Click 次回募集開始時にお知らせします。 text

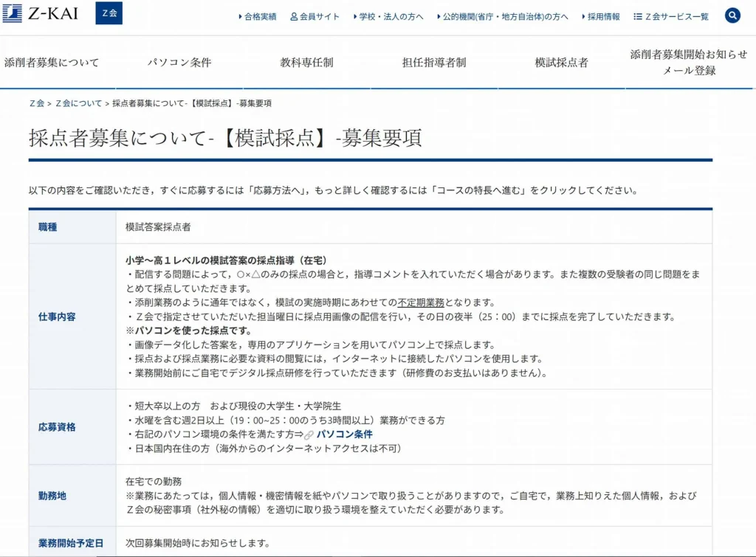point(198,543)
